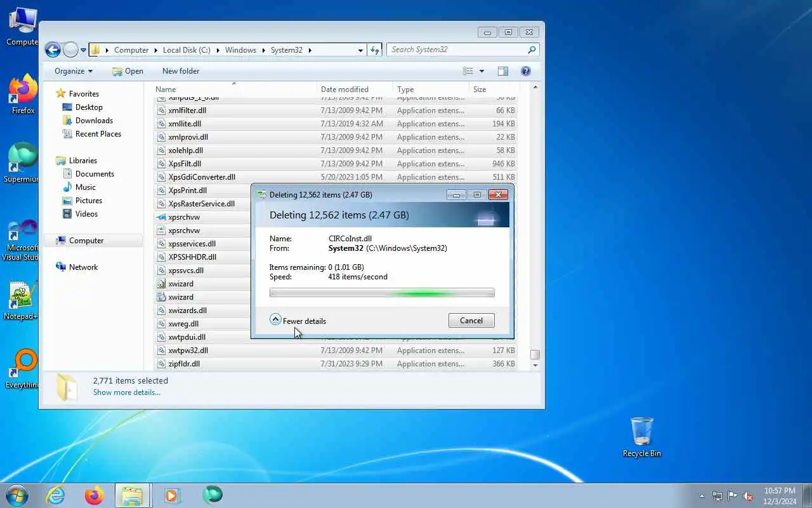Cancel the deleting operation
Viewport: 812px width, 508px height.
pos(471,321)
